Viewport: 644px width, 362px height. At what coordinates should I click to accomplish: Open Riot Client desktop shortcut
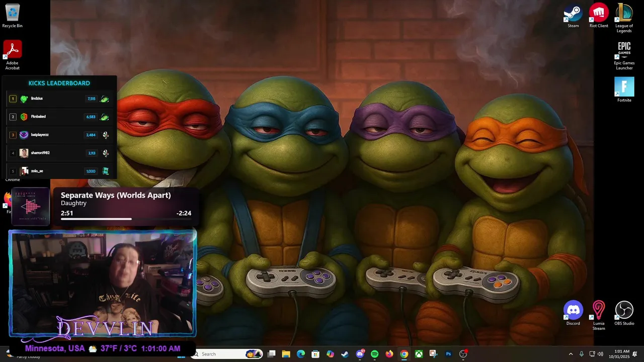coord(599,16)
